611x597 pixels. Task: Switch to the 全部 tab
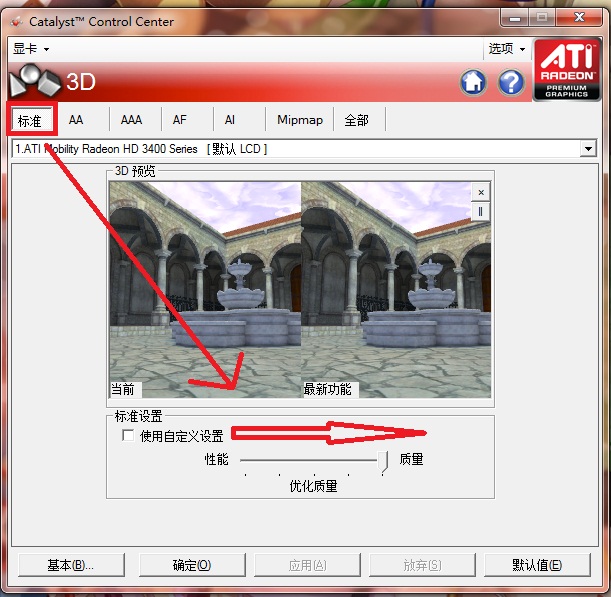tap(356, 120)
